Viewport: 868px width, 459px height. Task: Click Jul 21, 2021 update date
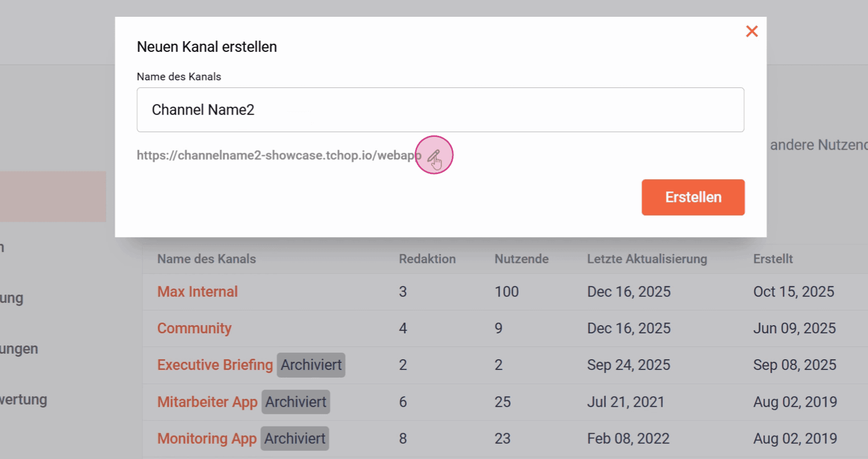point(626,402)
